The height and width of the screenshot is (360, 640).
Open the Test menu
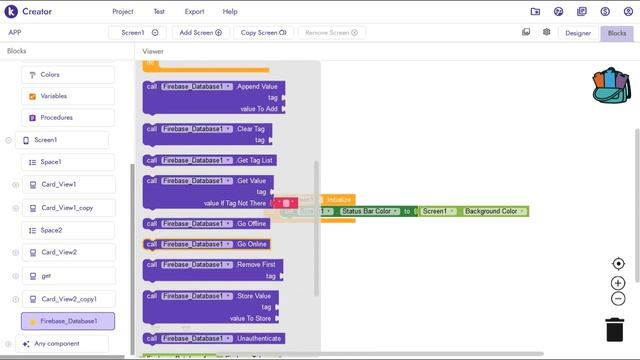point(159,11)
